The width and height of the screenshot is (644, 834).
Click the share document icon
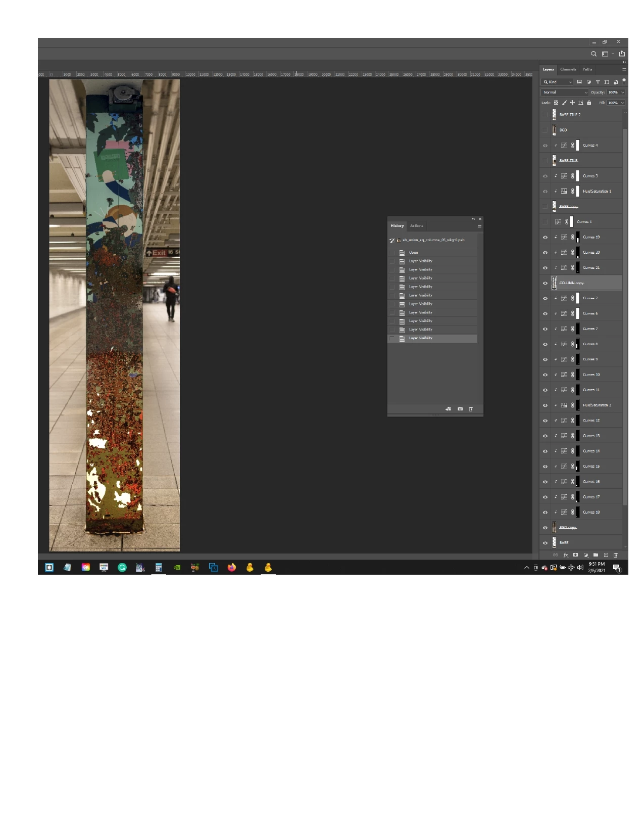click(622, 54)
